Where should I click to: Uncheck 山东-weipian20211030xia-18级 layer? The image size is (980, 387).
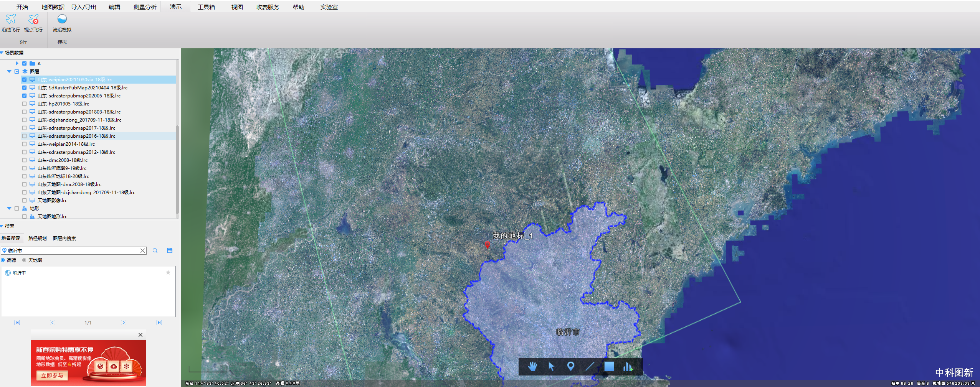[24, 79]
